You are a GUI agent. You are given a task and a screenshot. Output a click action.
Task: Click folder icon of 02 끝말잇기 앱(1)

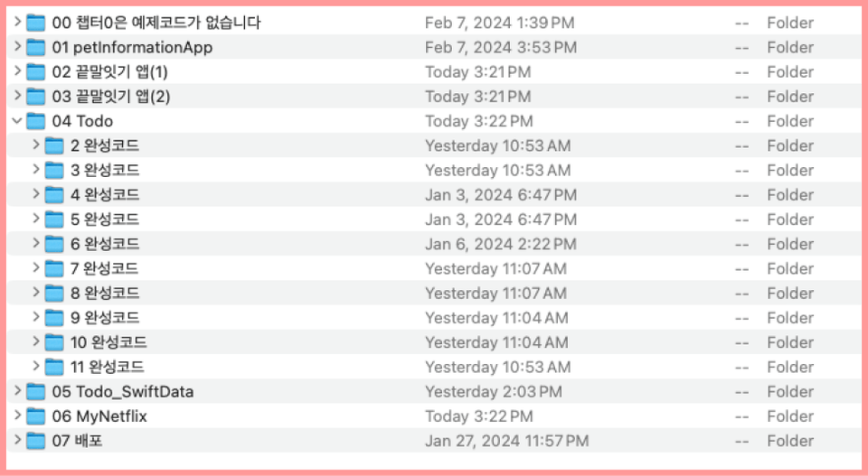35,72
